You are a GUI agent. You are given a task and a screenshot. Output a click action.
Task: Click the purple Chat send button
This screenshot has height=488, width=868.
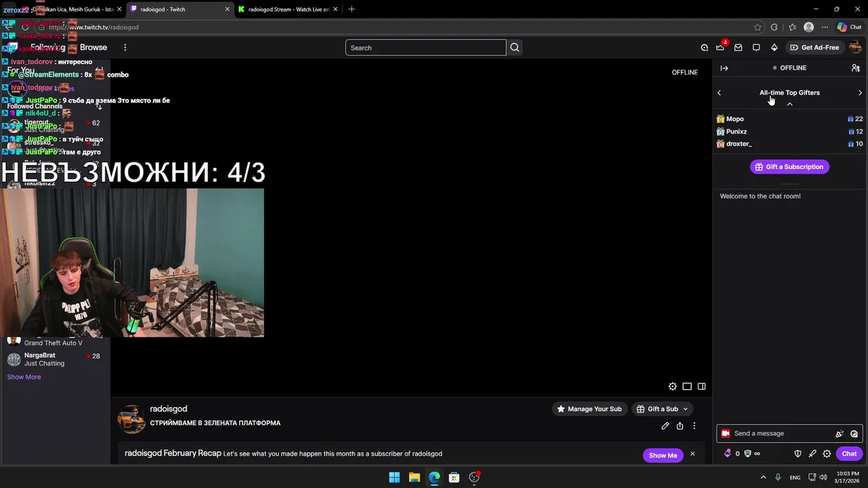849,453
